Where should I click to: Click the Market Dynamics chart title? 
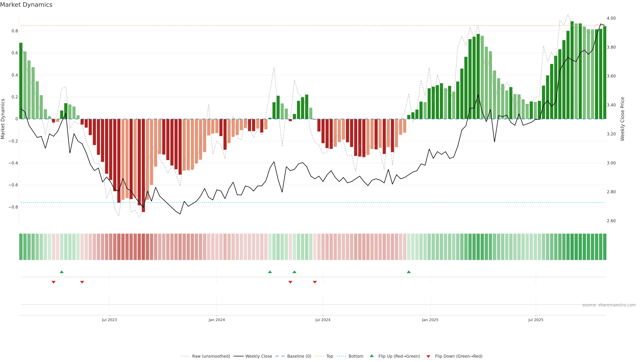pyautogui.click(x=26, y=5)
